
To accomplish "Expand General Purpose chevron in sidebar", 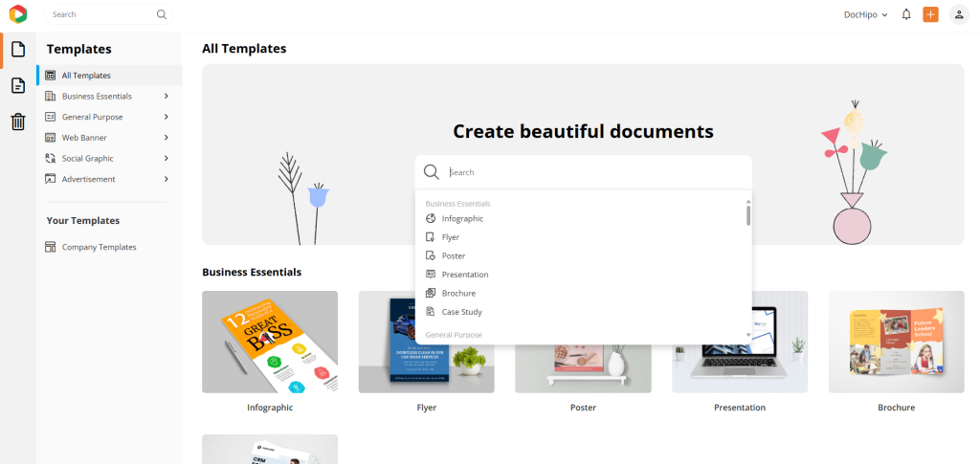I will [x=167, y=117].
